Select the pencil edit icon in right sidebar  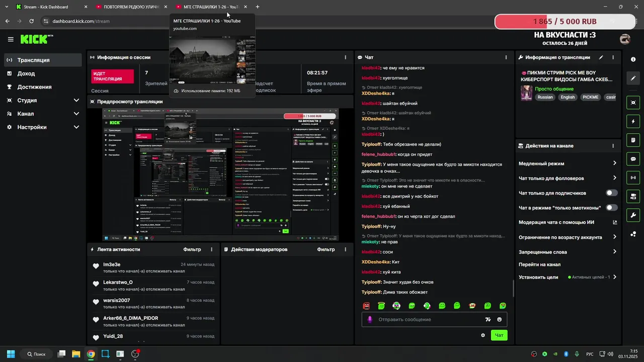633,78
